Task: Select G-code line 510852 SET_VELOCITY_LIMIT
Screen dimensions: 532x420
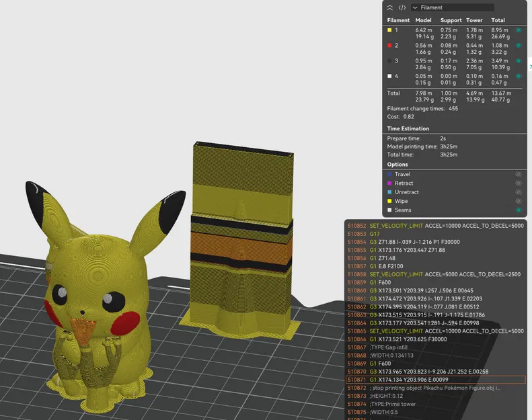Action: pyautogui.click(x=436, y=226)
